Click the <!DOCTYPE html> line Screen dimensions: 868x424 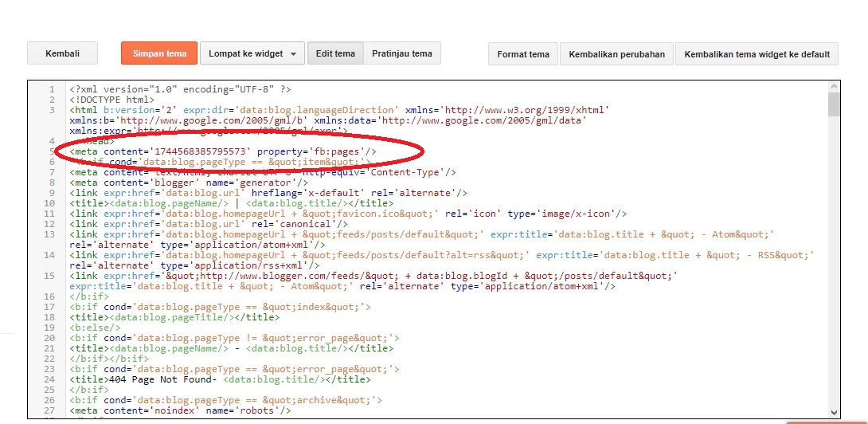click(112, 100)
